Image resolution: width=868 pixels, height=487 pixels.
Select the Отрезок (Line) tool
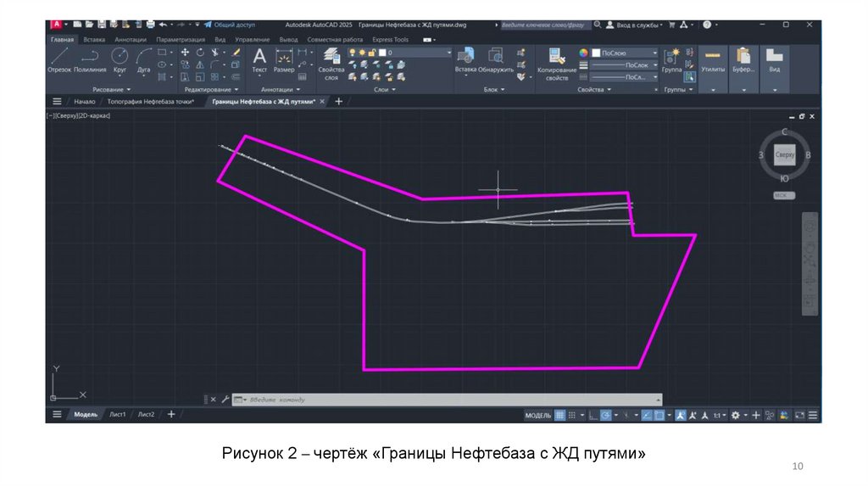coord(58,59)
